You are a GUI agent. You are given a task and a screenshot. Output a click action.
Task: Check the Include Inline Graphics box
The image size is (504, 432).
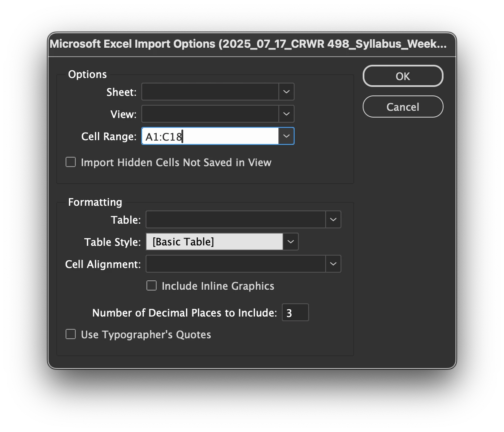tap(152, 285)
